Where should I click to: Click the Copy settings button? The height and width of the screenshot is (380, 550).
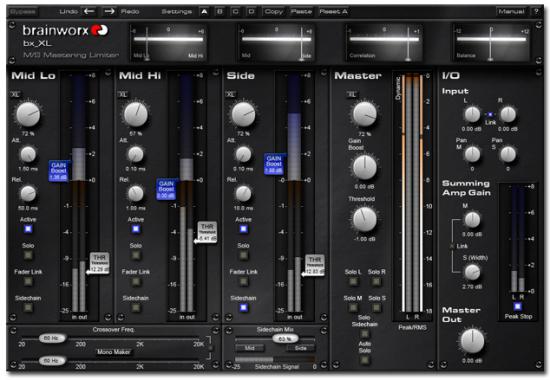point(274,12)
